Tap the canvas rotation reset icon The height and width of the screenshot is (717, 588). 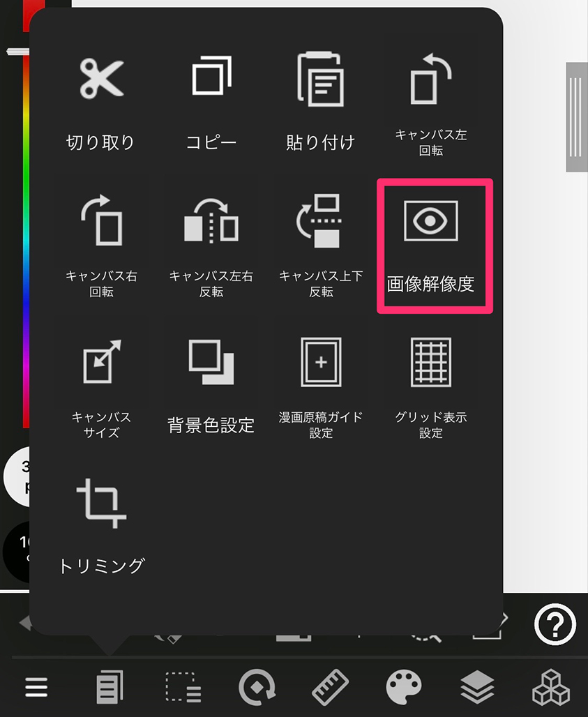click(257, 687)
